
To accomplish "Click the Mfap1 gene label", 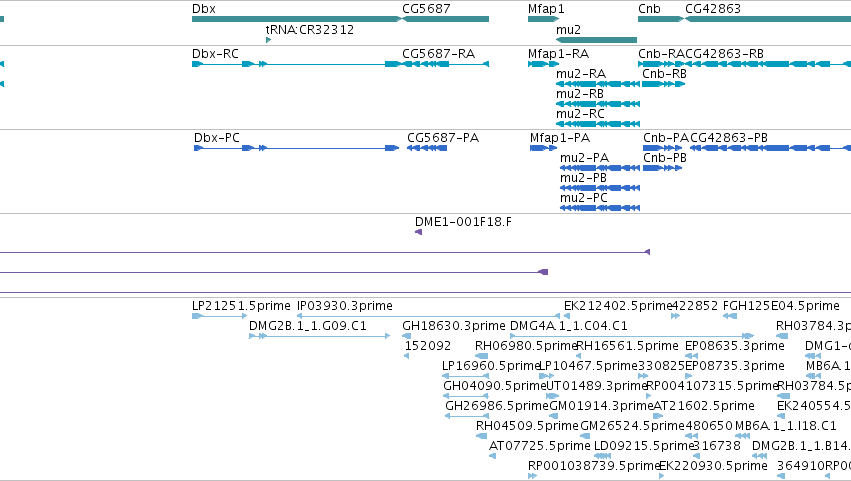I will coord(546,9).
